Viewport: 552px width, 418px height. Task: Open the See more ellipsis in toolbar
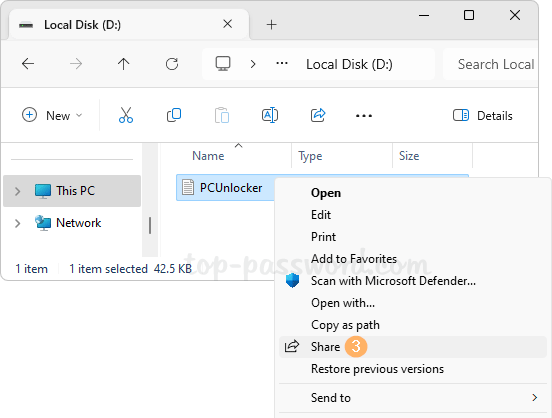click(x=364, y=116)
